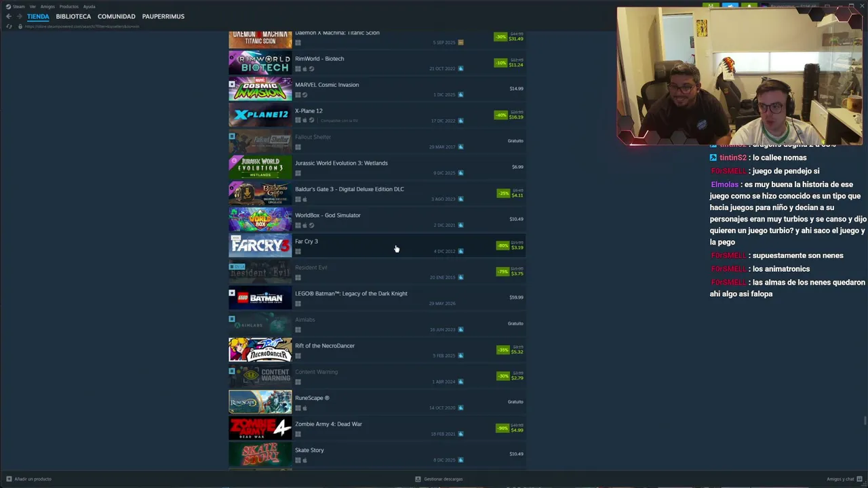Click Skate Story review thumbs-up icon
Viewport: 868px width, 488px height.
pyautogui.click(x=460, y=460)
